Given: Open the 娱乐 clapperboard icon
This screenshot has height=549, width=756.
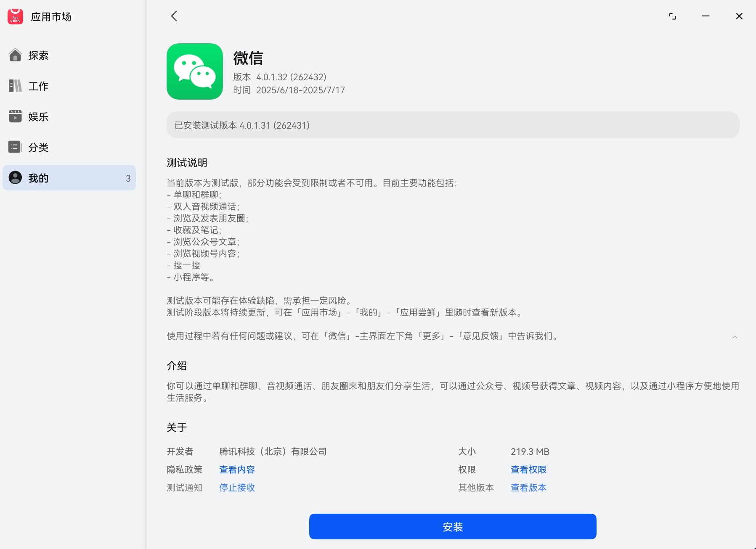Looking at the screenshot, I should 15,116.
